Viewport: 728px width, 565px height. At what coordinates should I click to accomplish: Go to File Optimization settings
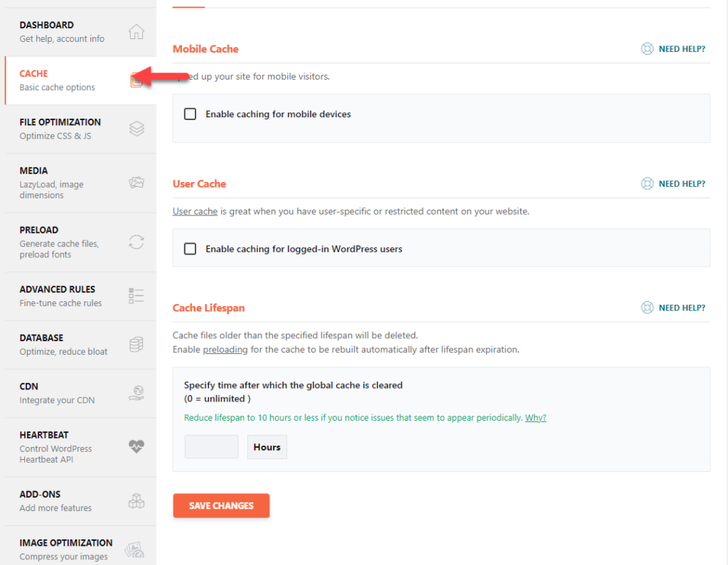coord(81,129)
